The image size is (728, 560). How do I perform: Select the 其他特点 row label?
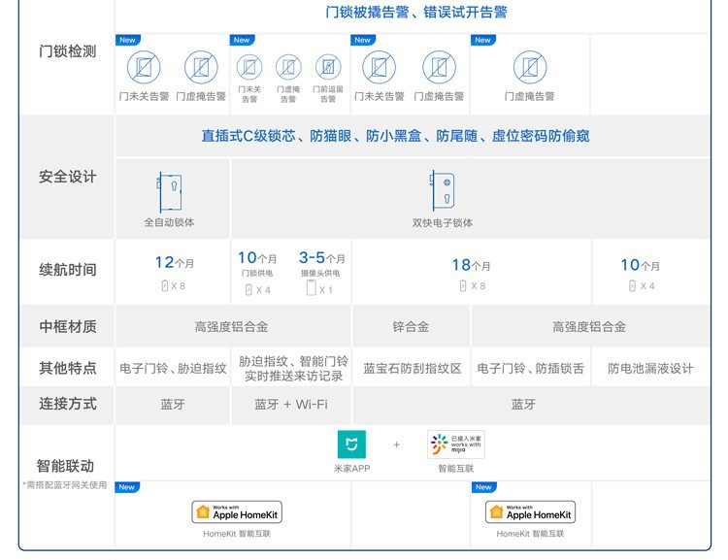67,368
